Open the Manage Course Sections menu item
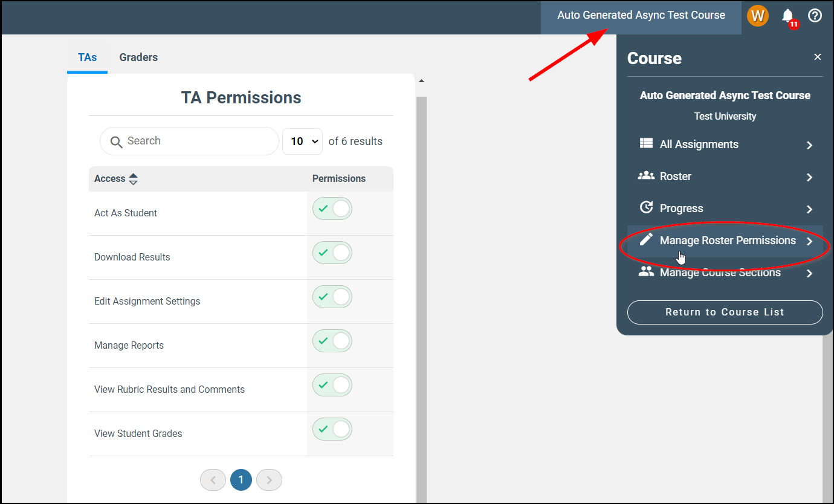Image resolution: width=834 pixels, height=504 pixels. click(725, 273)
